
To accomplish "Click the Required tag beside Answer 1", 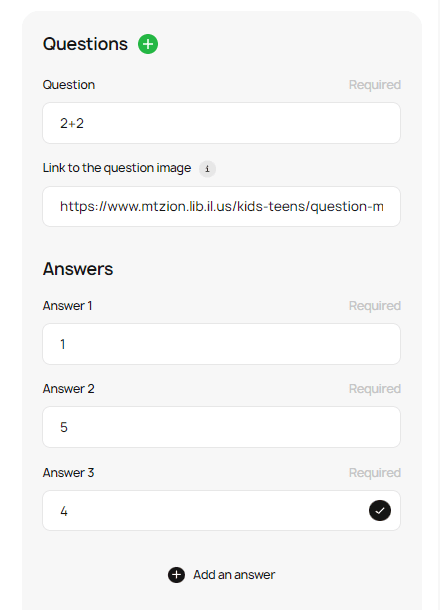I will pyautogui.click(x=375, y=306).
